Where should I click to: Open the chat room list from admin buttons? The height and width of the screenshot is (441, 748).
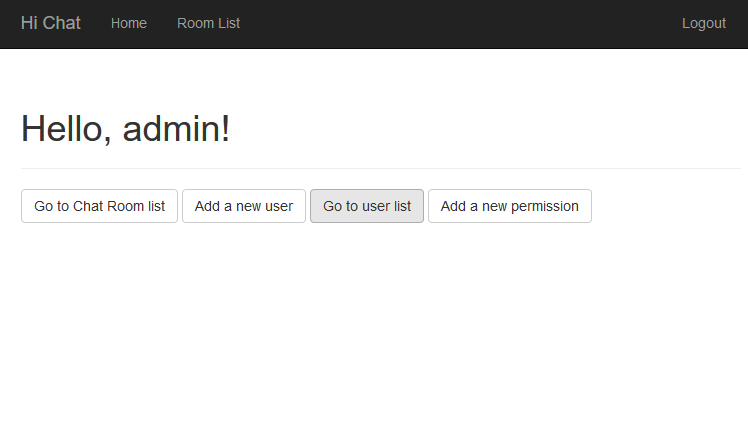point(100,206)
